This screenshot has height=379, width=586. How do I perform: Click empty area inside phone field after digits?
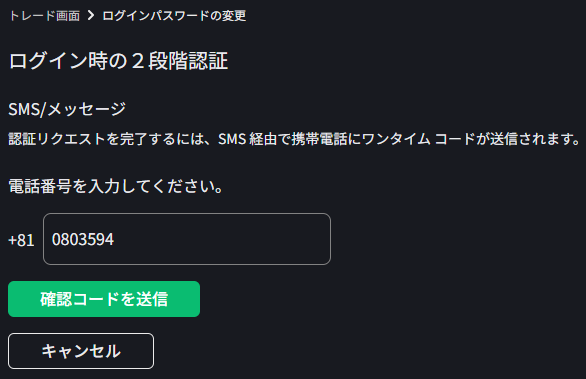coord(220,239)
